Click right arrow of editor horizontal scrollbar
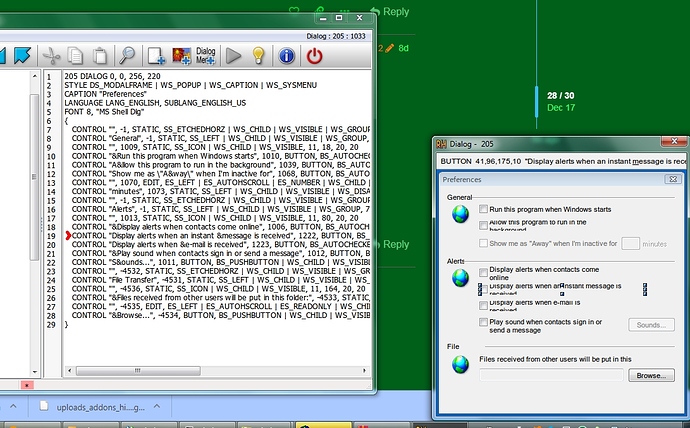Image resolution: width=690 pixels, height=428 pixels. pos(364,371)
